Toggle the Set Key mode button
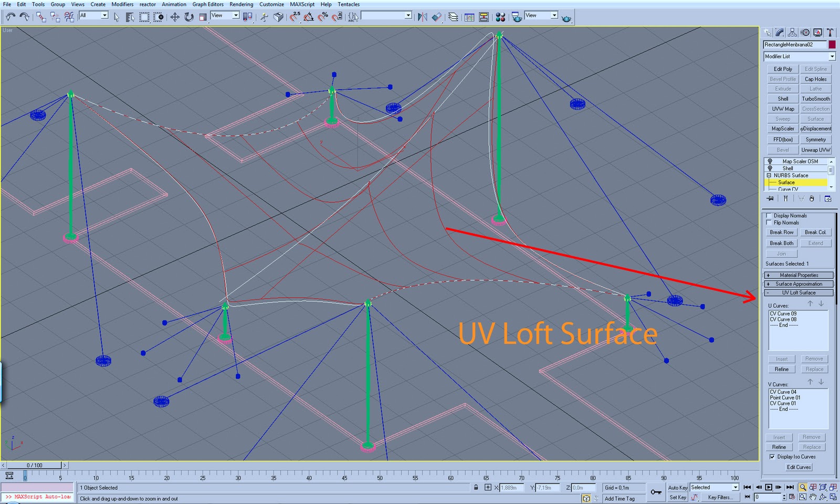The width and height of the screenshot is (840, 504). pos(677,497)
